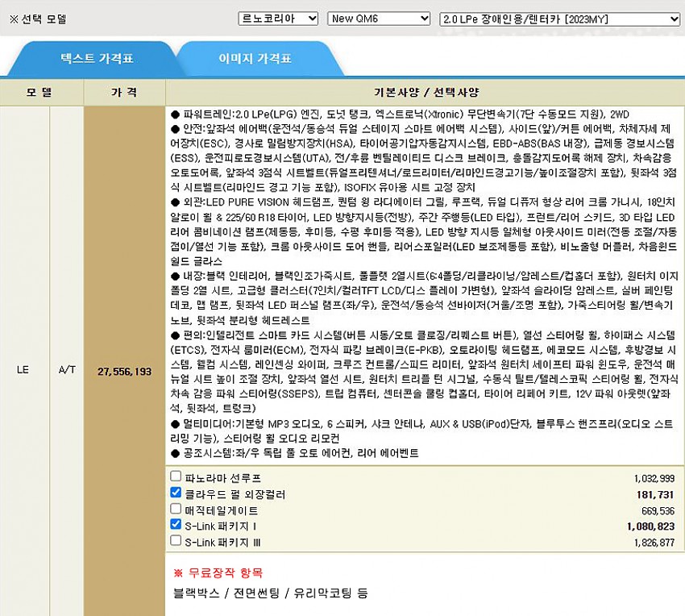
Task: Tick the 매직테일게이트 checkbox
Action: [176, 509]
